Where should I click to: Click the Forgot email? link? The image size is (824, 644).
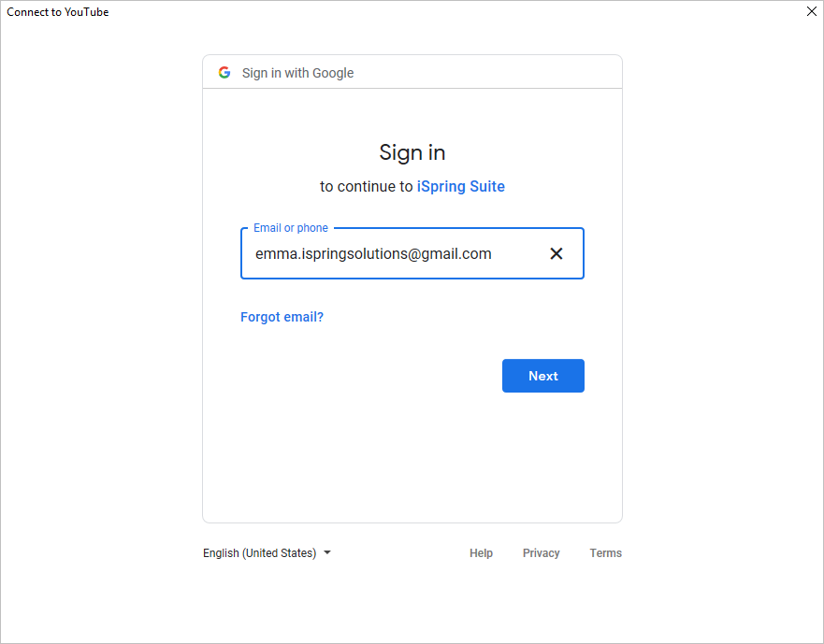point(282,317)
